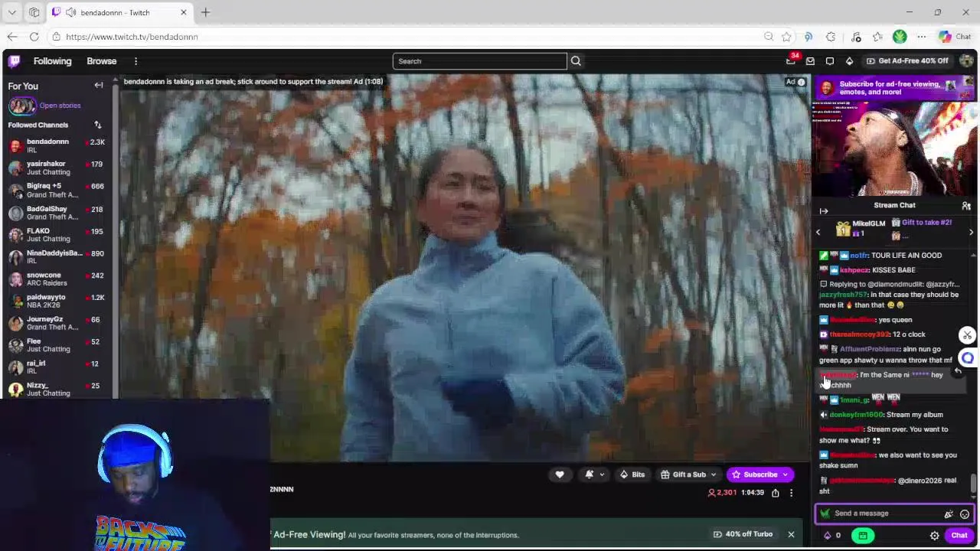Open stories link in sidebar
The image size is (980, 551).
[60, 106]
